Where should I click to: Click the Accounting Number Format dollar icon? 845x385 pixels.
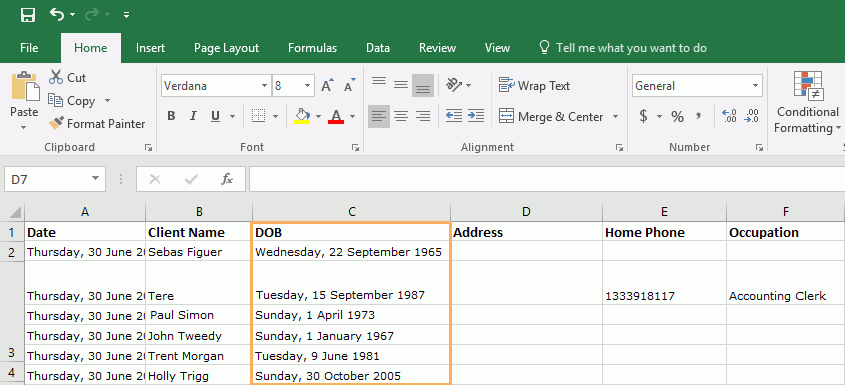click(x=643, y=116)
